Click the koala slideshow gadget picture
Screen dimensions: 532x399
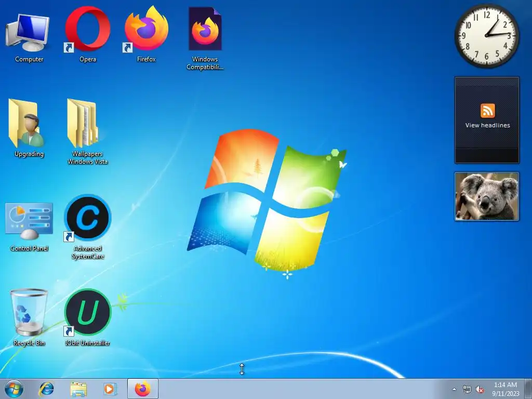486,196
